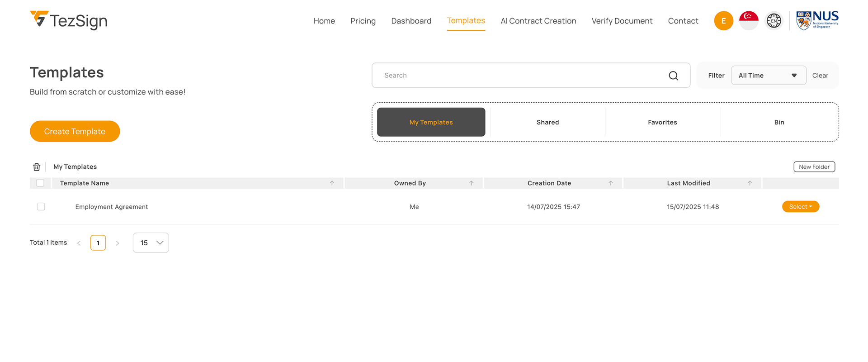
Task: Check the Employment Agreement row checkbox
Action: point(41,207)
